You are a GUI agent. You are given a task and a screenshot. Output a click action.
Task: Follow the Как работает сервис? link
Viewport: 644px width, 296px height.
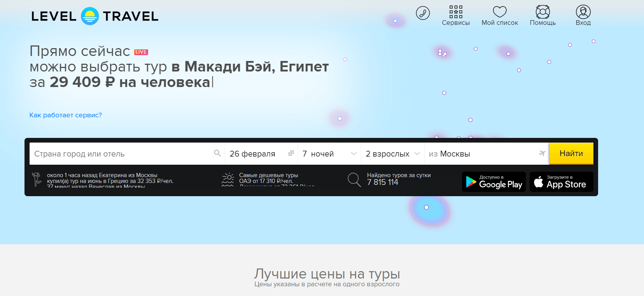click(x=66, y=115)
